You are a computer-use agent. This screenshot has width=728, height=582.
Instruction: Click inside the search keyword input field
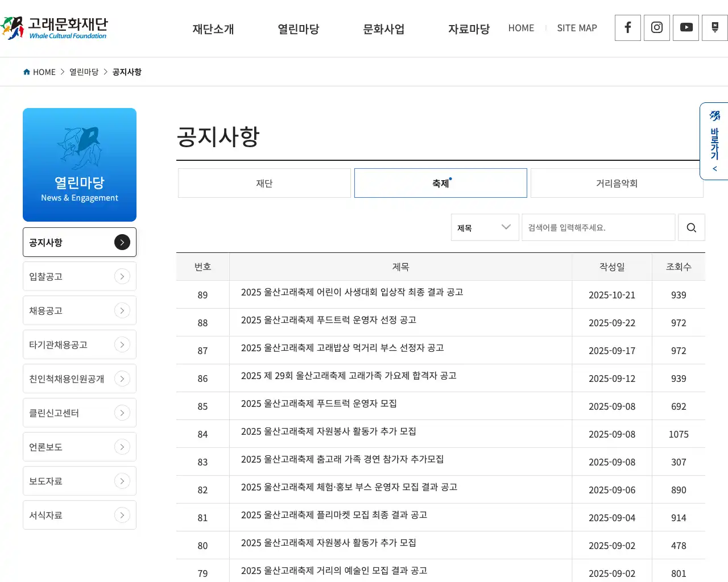coord(598,227)
